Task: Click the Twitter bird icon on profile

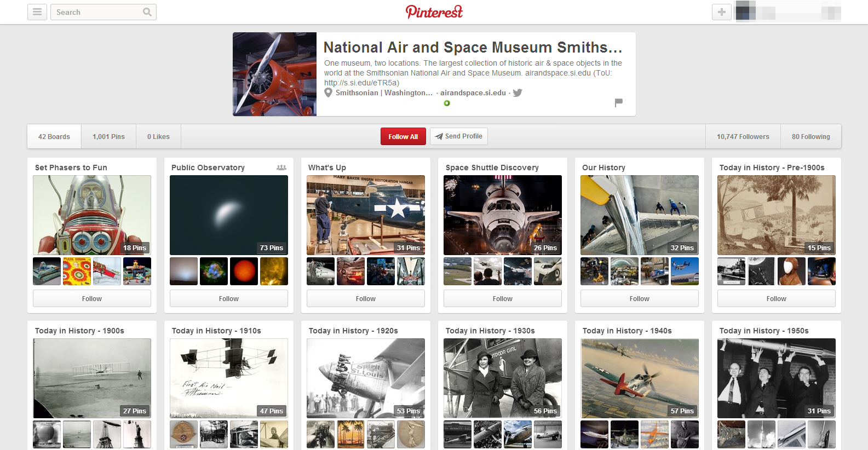Action: (x=518, y=93)
